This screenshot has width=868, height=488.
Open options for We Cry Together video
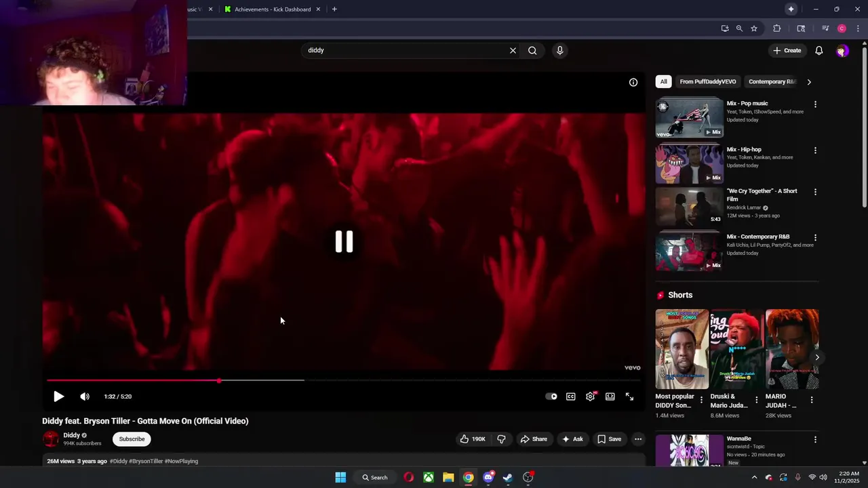(x=815, y=192)
